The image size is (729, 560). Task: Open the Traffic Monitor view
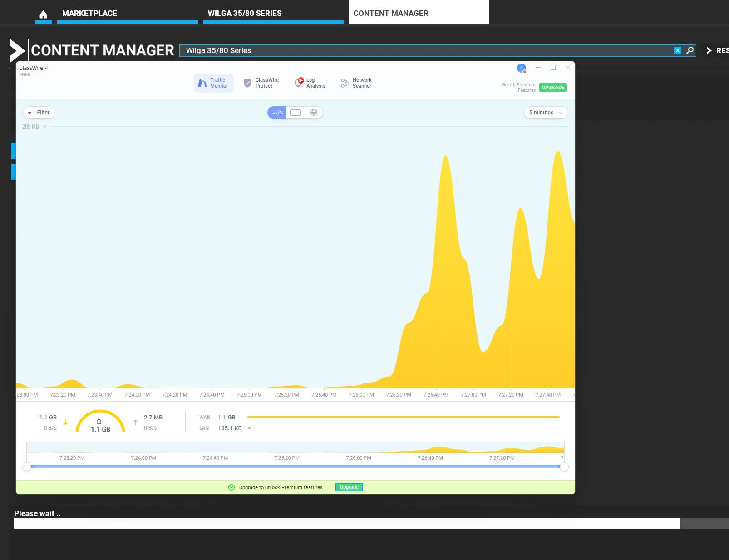pyautogui.click(x=214, y=83)
